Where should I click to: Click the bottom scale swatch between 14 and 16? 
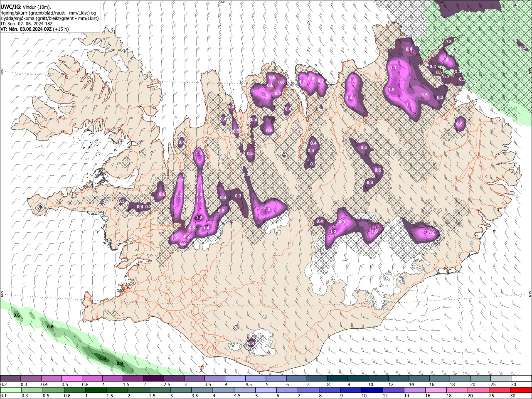(415, 390)
